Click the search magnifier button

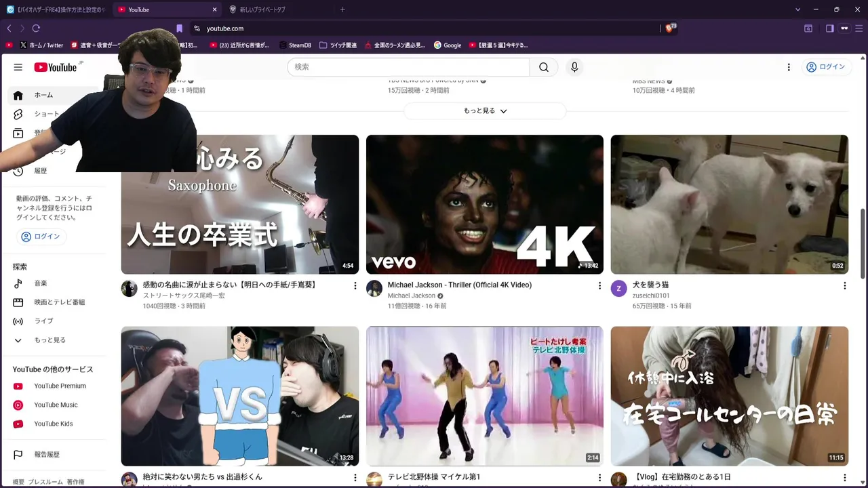point(544,67)
